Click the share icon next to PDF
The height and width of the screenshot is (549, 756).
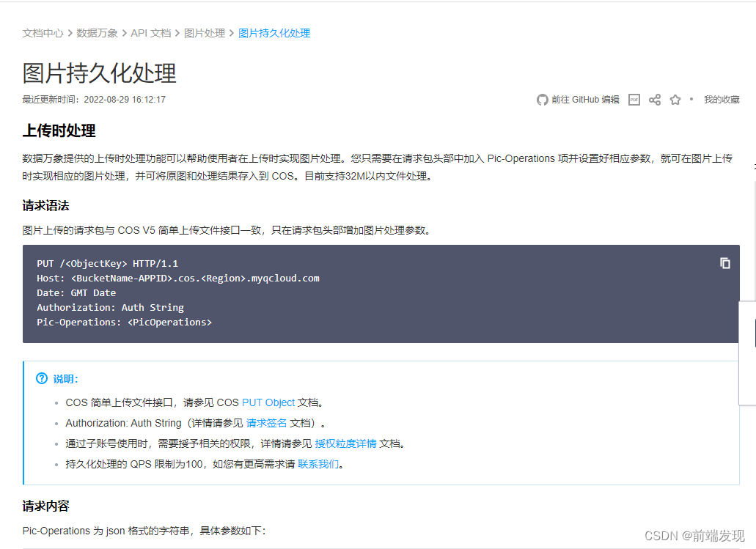654,100
